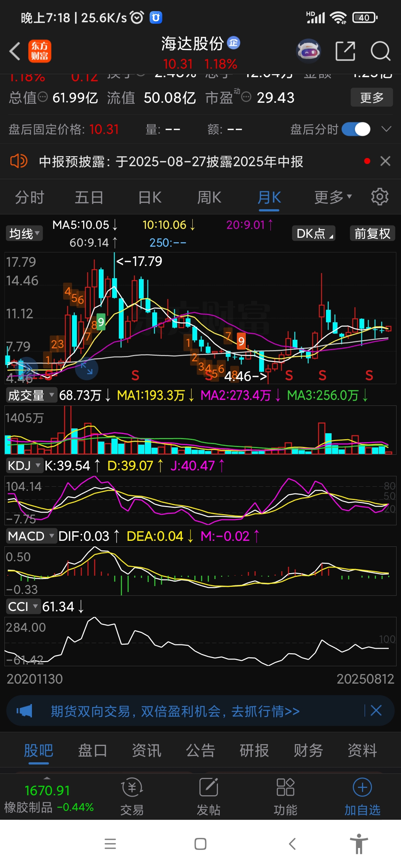Tap the 17.79 high price marker

click(139, 261)
